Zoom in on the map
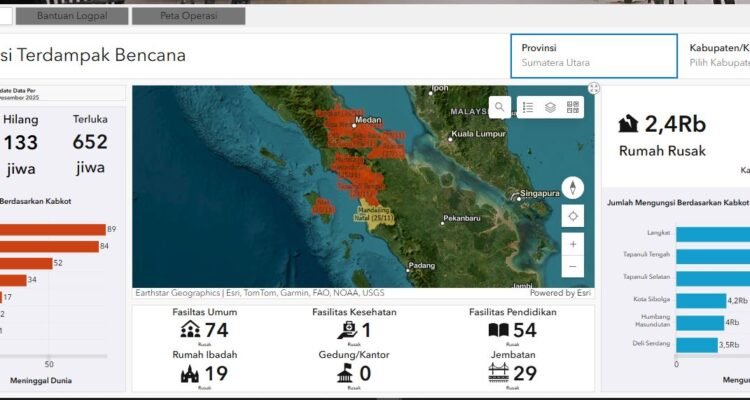This screenshot has height=400, width=750. click(x=573, y=244)
